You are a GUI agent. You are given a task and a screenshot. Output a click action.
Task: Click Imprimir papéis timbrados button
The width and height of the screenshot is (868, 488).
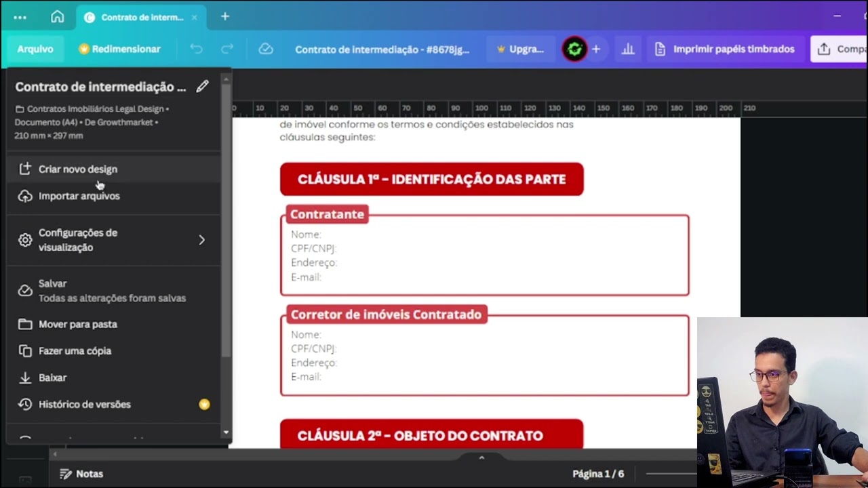(x=725, y=49)
